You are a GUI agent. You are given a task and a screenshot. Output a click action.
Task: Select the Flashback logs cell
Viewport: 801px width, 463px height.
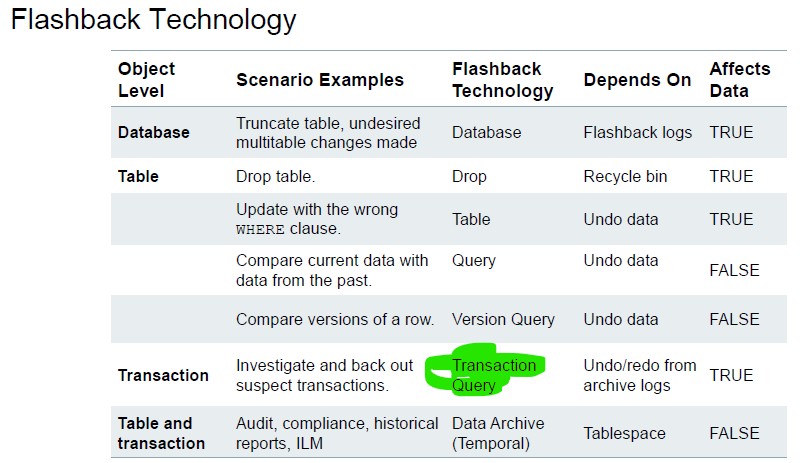pyautogui.click(x=637, y=132)
